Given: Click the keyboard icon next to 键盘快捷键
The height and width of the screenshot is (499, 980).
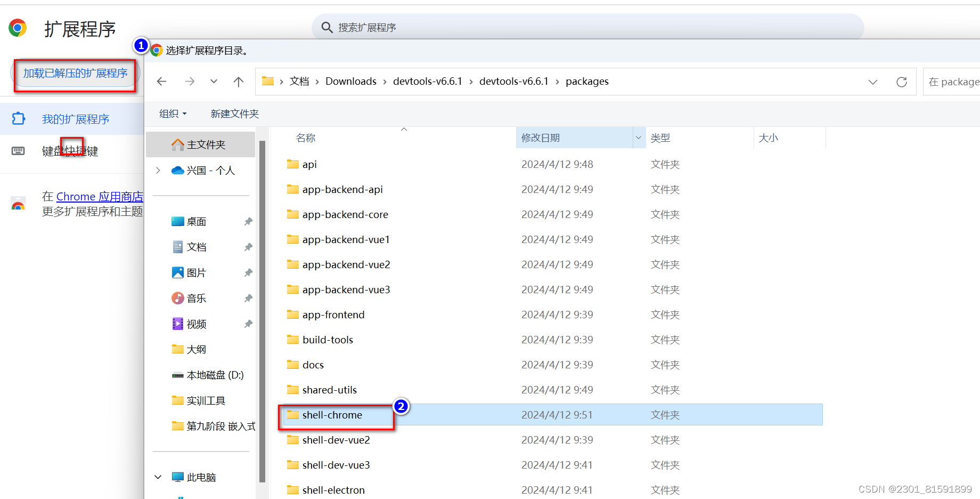Looking at the screenshot, I should [18, 151].
